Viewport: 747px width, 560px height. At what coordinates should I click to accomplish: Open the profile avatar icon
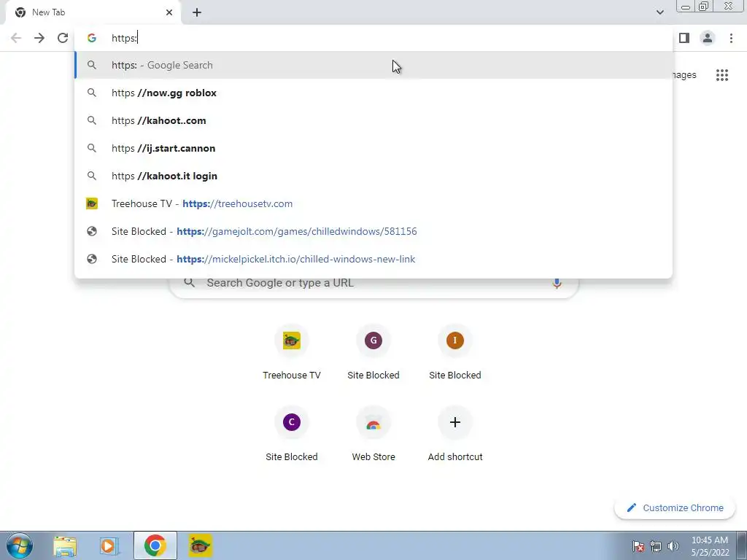pos(708,38)
